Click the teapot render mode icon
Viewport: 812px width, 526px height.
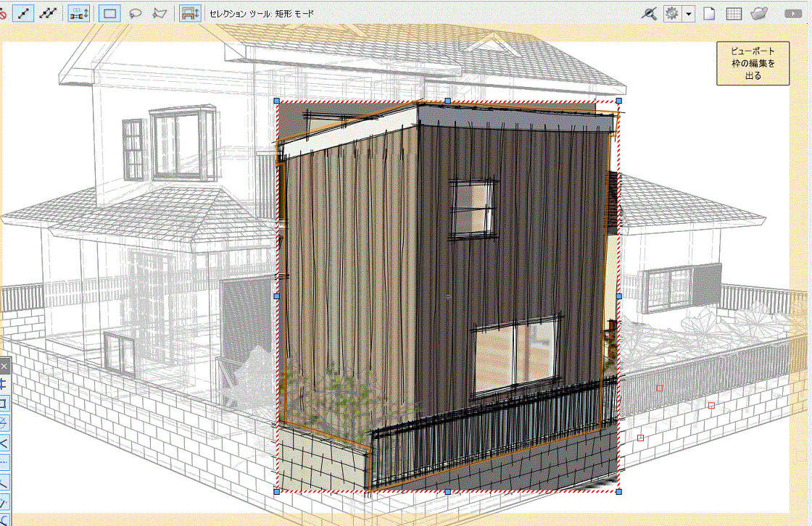click(758, 14)
